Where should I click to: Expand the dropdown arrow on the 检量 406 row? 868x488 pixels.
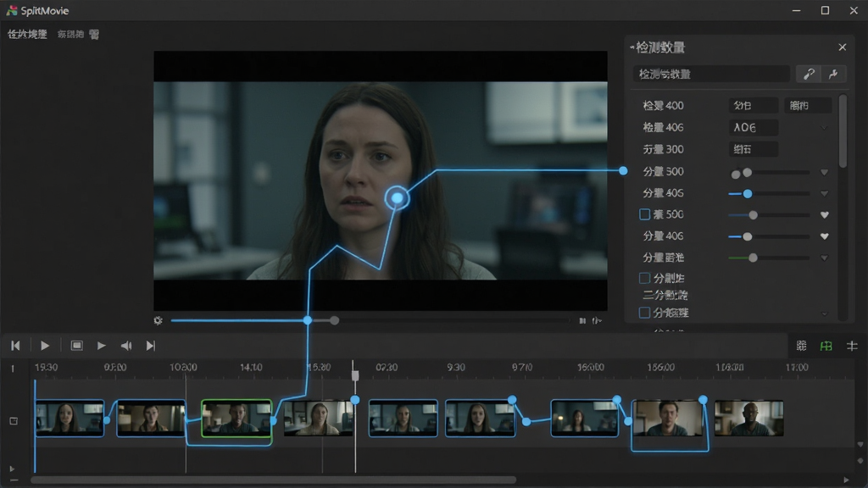click(x=824, y=128)
